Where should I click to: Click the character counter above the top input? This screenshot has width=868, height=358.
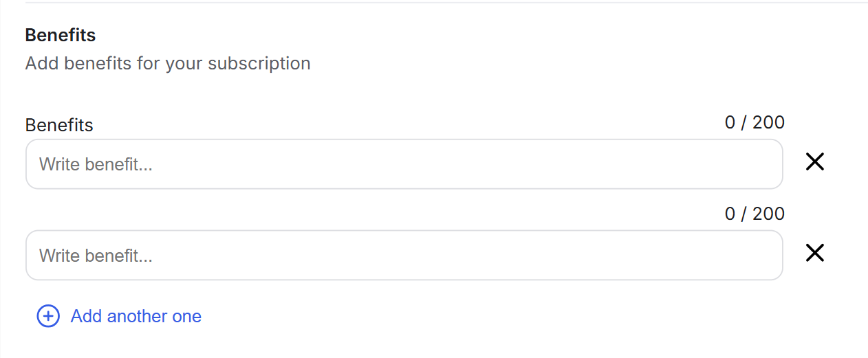pos(755,123)
